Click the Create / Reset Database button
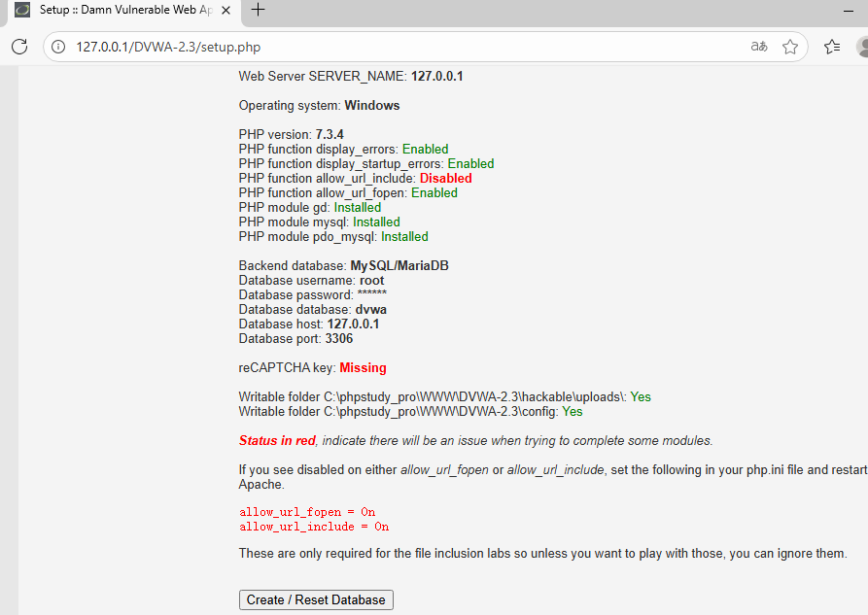 coord(316,600)
